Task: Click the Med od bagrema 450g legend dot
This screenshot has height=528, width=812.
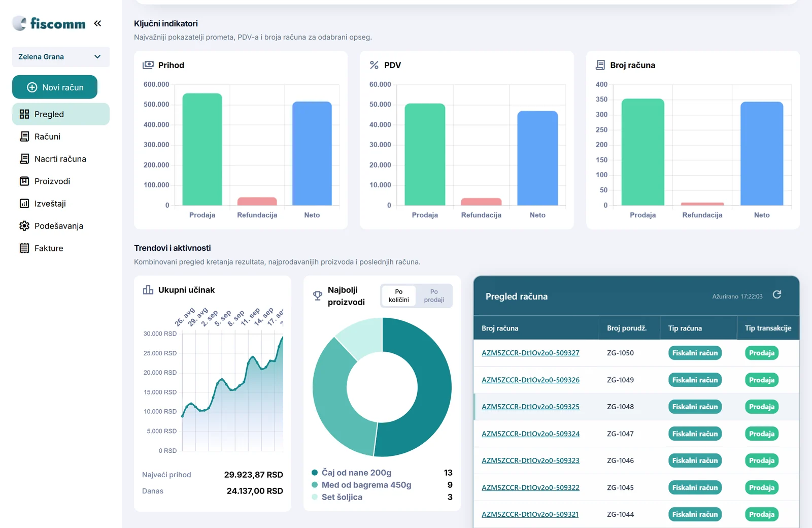Action: click(315, 485)
